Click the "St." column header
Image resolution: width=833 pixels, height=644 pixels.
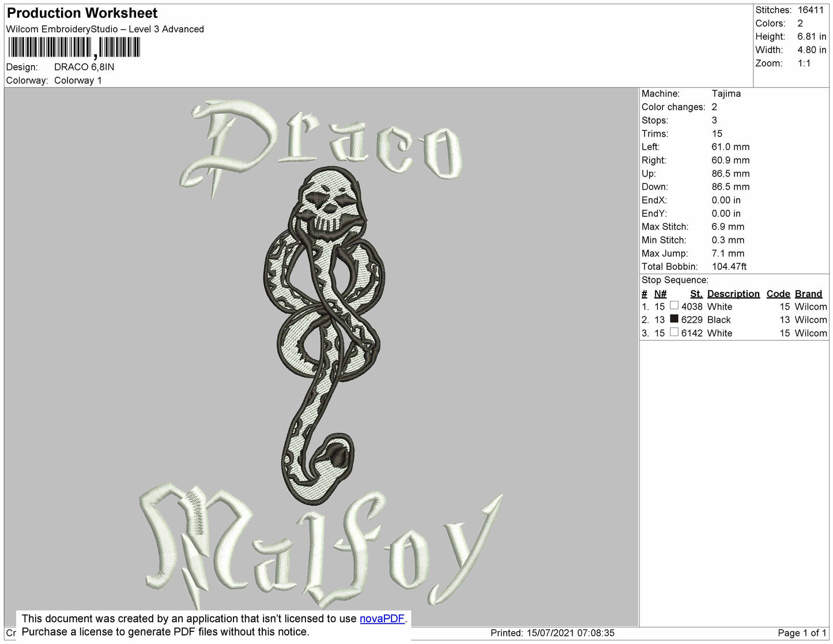pyautogui.click(x=696, y=293)
